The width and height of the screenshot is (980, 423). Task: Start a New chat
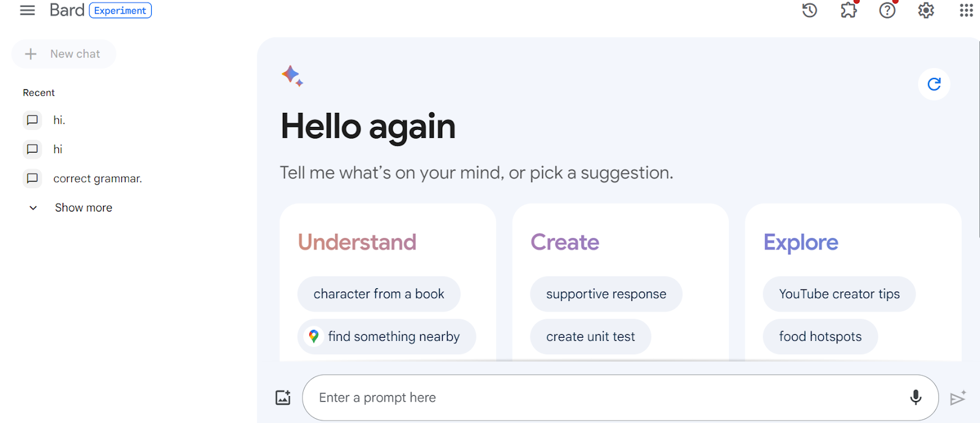click(64, 54)
